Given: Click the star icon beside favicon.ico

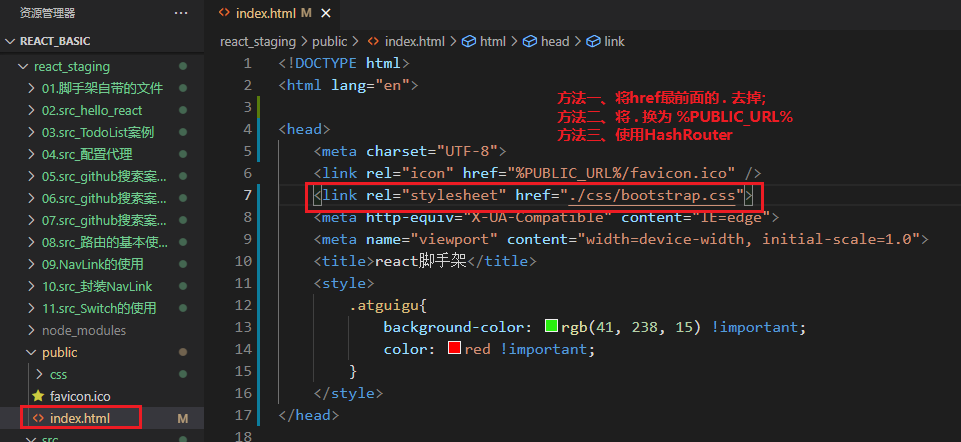Looking at the screenshot, I should tap(38, 396).
